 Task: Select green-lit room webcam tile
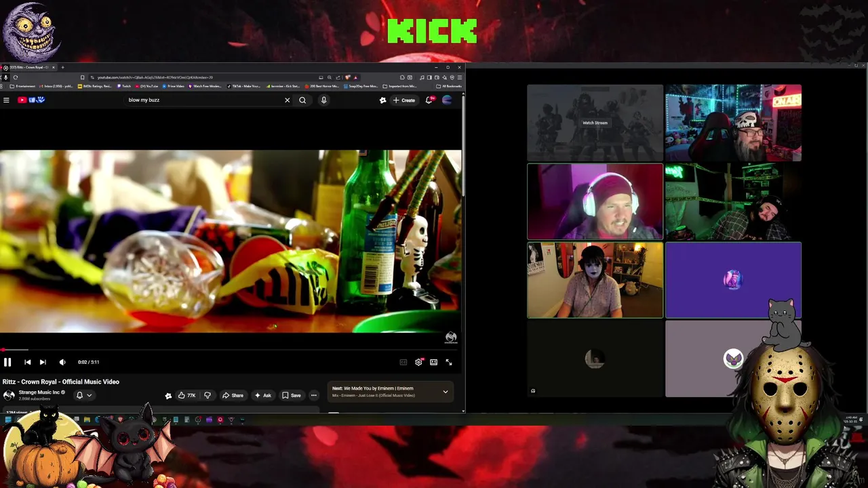[733, 201]
